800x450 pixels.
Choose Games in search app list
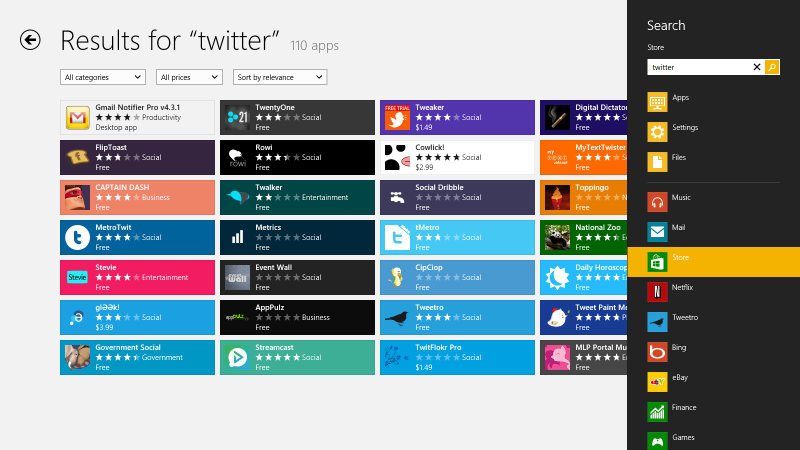[x=713, y=440]
